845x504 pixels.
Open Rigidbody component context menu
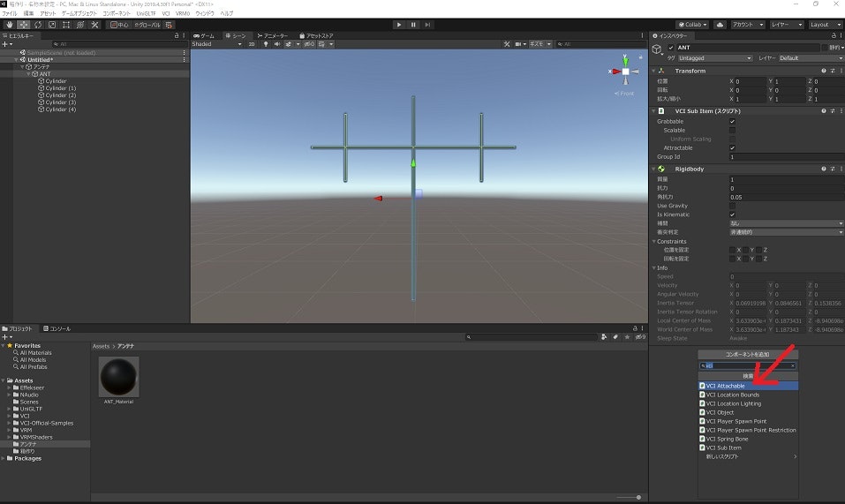click(841, 169)
